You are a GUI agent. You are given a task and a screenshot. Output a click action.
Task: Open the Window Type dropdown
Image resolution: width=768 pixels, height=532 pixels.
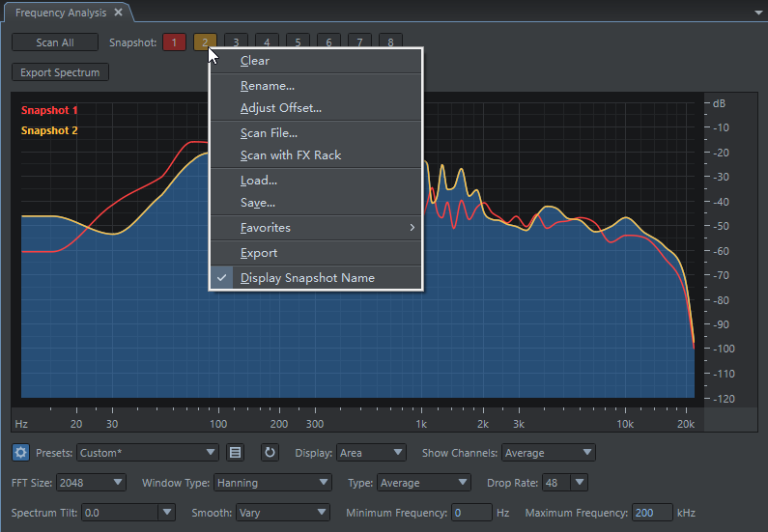272,483
